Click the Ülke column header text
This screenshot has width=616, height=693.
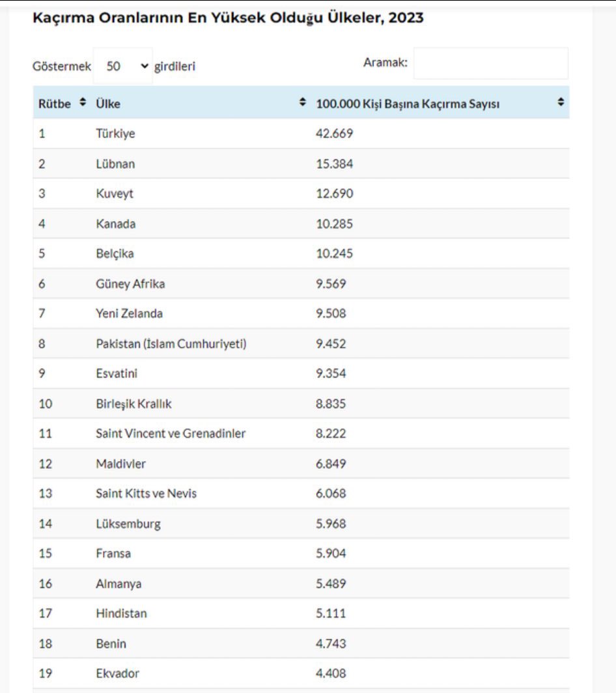pos(108,104)
